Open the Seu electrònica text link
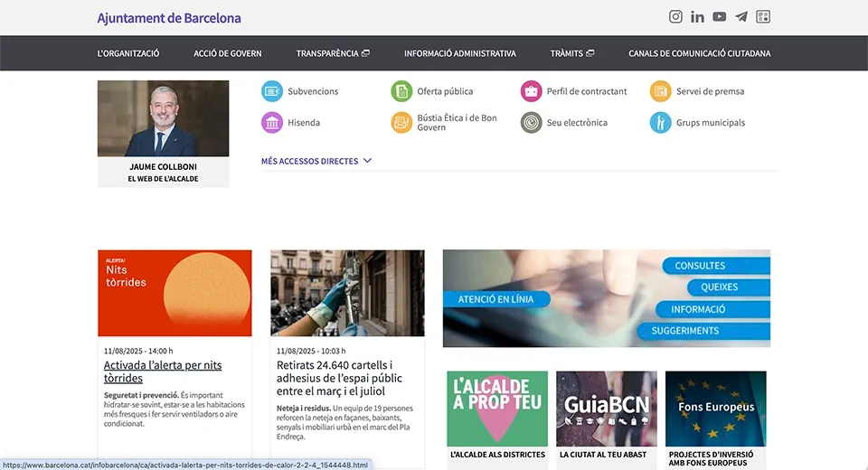The height and width of the screenshot is (470, 868). (x=578, y=122)
